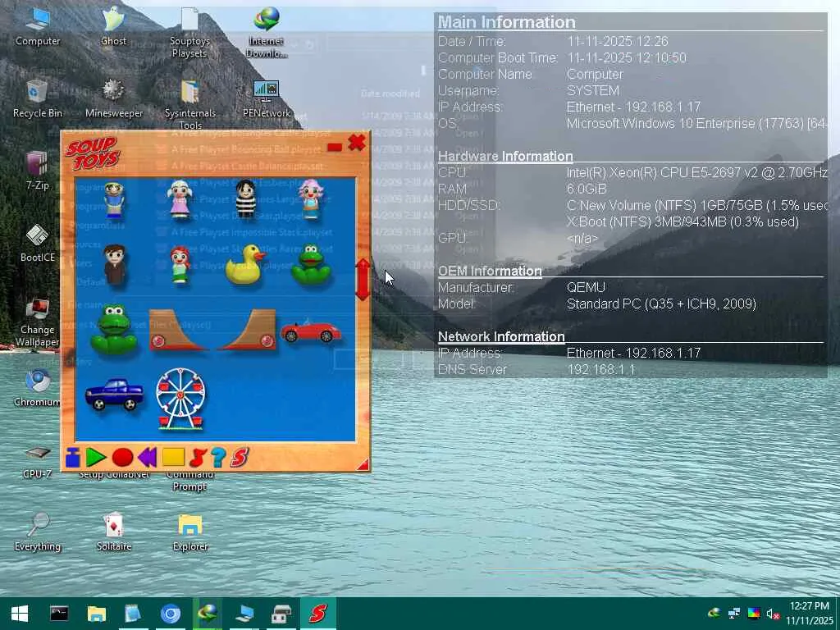This screenshot has height=630, width=840.
Task: Click the network computer taskbar icon
Action: [244, 614]
